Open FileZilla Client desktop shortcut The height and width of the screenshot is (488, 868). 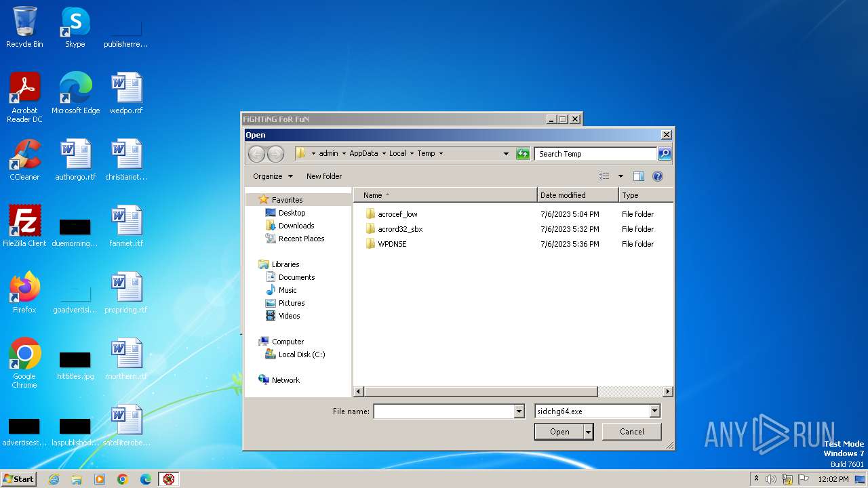click(x=24, y=226)
